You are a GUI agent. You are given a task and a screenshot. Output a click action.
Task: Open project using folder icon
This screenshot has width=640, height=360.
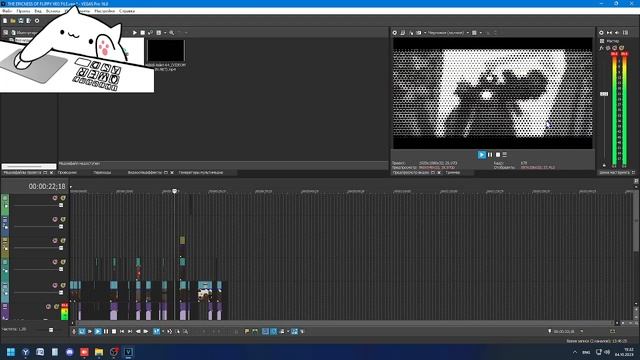pos(13,20)
